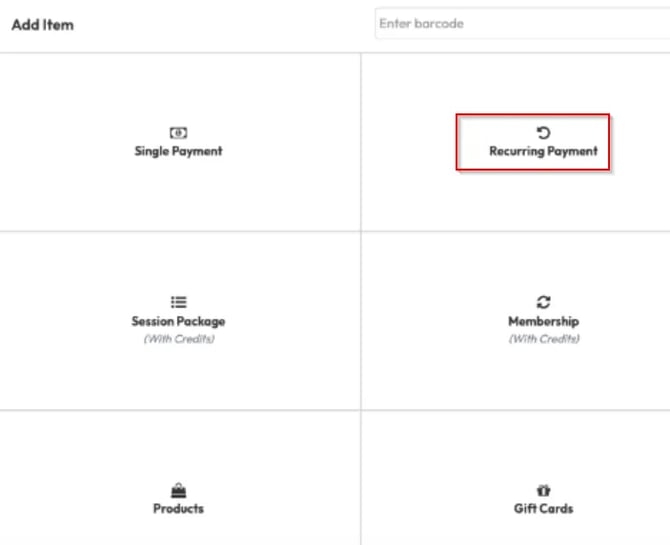Click the Session Package list icon

(178, 302)
